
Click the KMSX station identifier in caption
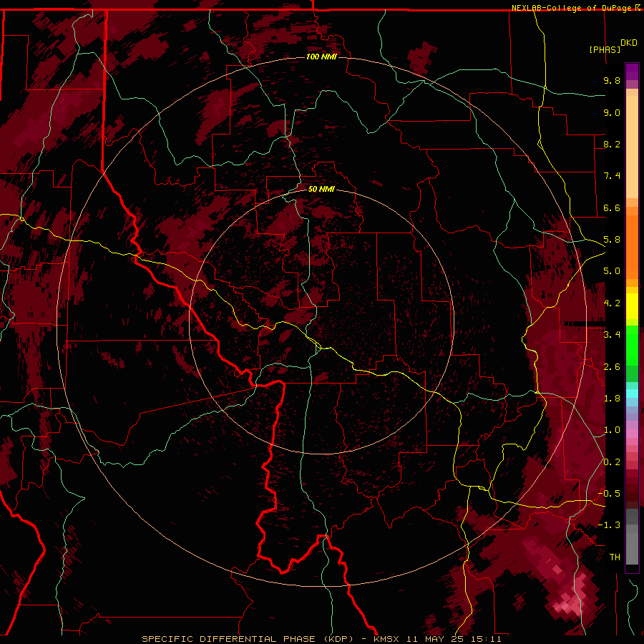[386, 639]
